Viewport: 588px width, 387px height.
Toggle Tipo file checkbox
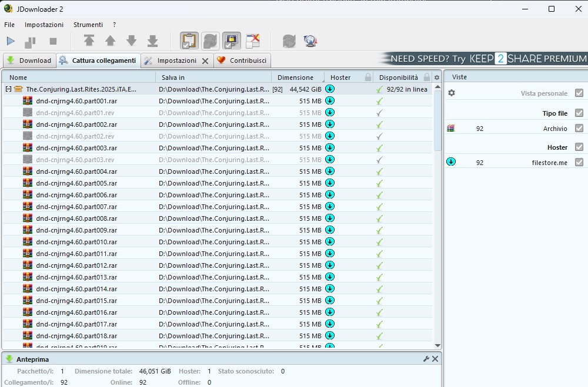pyautogui.click(x=579, y=113)
